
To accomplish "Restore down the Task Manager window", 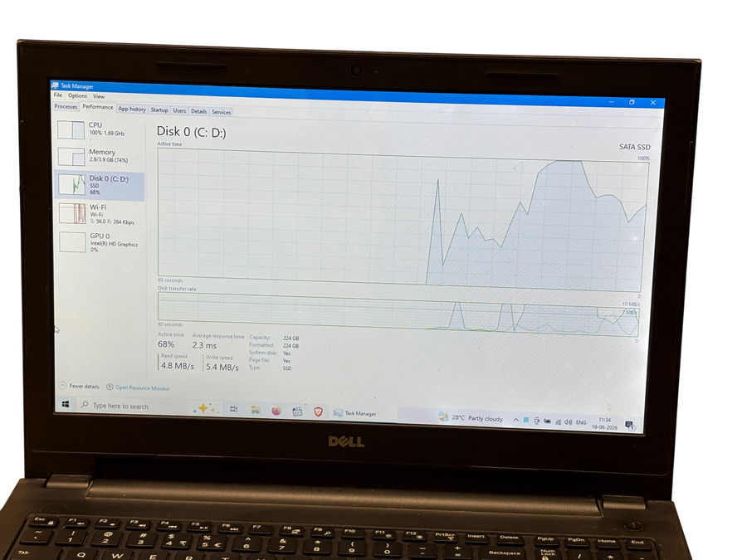I will pos(632,102).
